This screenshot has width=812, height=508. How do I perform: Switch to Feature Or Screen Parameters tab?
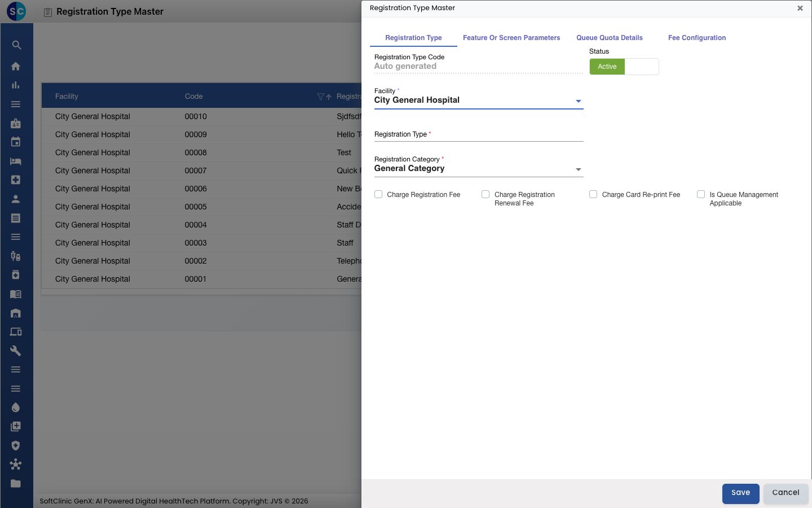pyautogui.click(x=511, y=38)
